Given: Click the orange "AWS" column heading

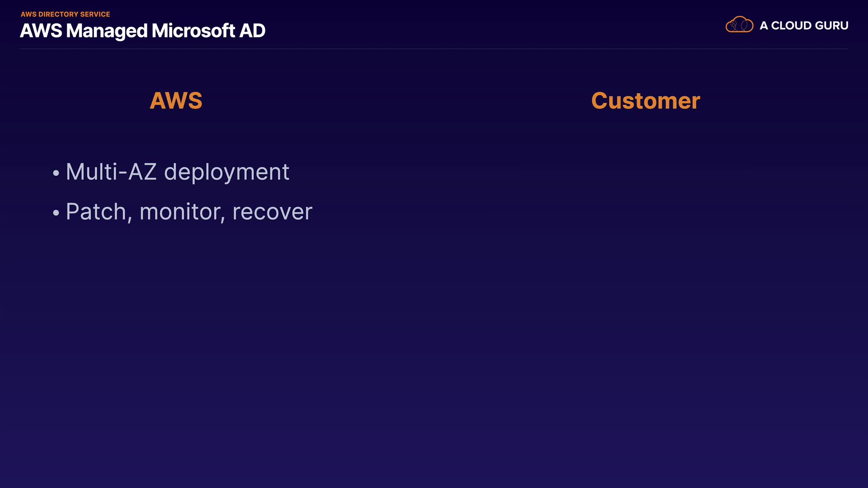Looking at the screenshot, I should coord(176,100).
